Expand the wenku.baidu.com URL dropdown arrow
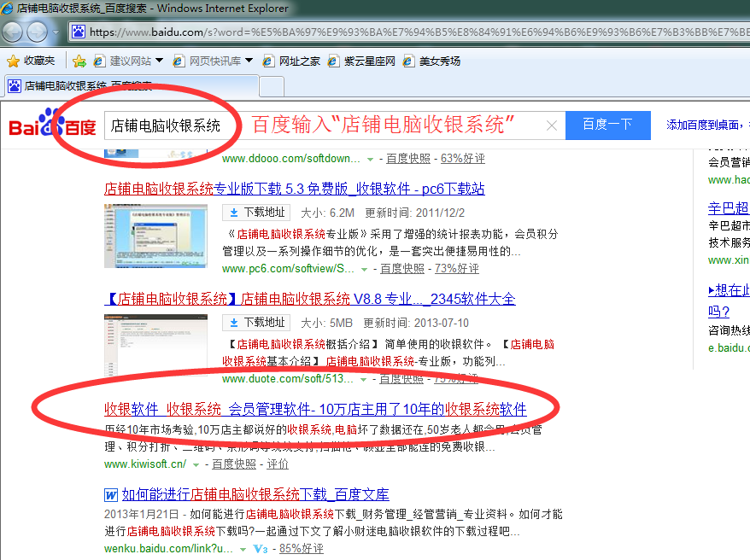 [x=243, y=550]
